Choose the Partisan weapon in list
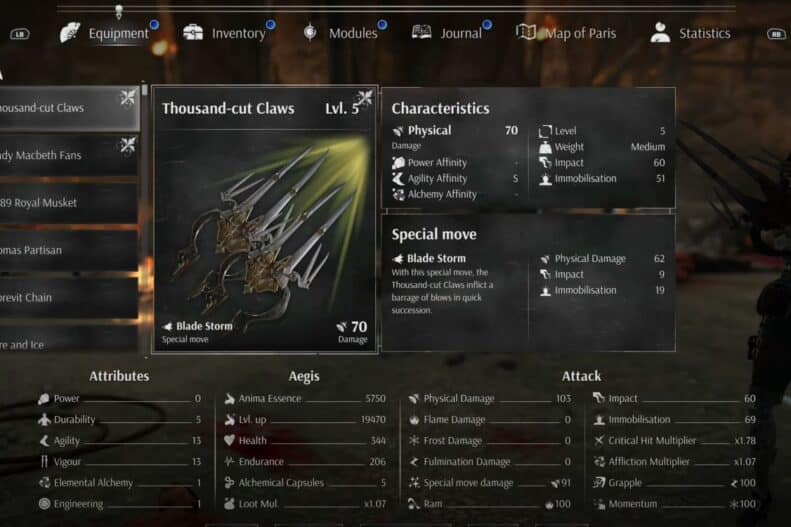 coord(69,250)
